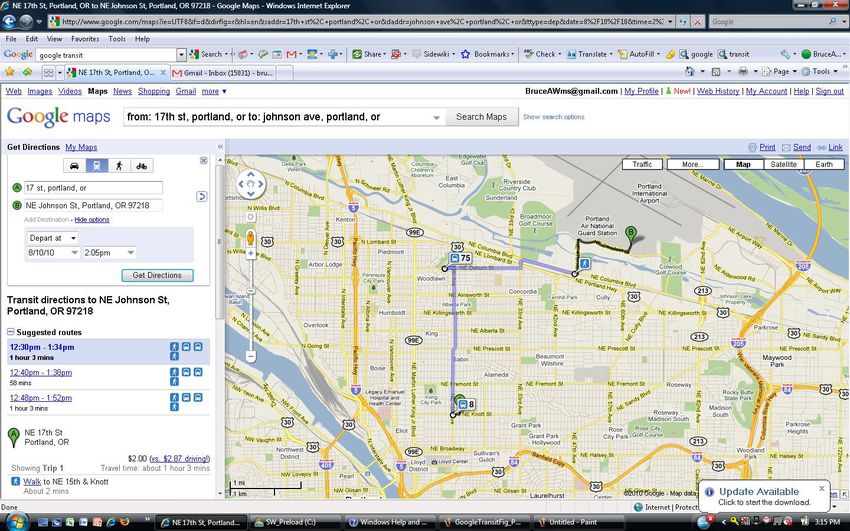The image size is (850, 531).
Task: Select the 12:48pm - 1:52pm route
Action: coord(41,398)
